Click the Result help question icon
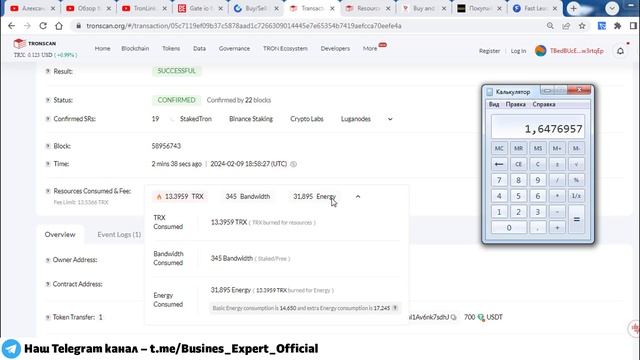 48,71
